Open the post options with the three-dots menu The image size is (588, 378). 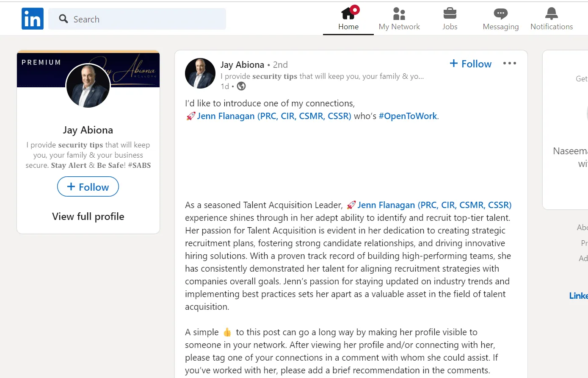pyautogui.click(x=509, y=63)
